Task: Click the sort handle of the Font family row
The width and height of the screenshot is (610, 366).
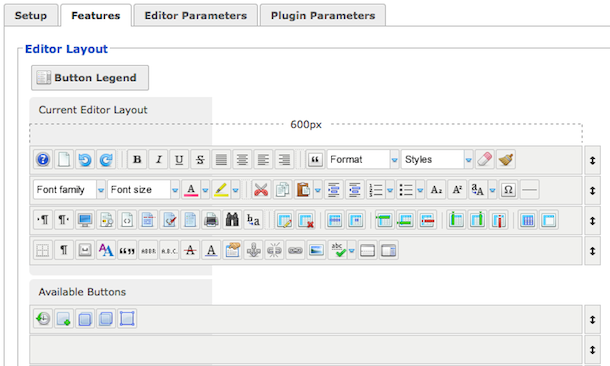Action: coord(592,191)
